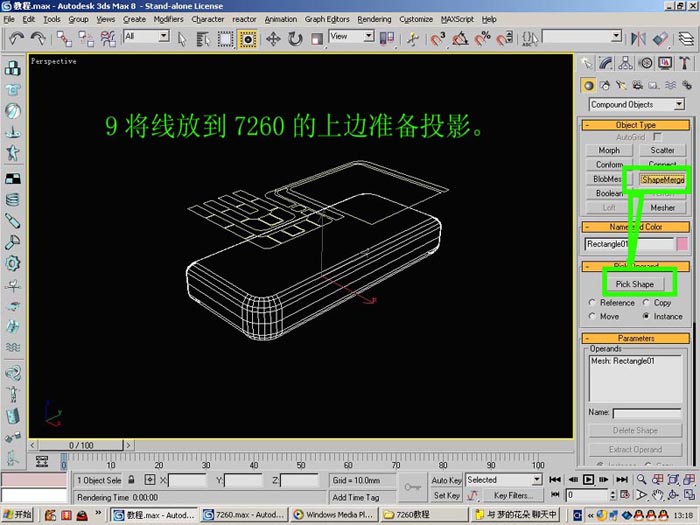Open the Customize menu
This screenshot has width=700, height=525.
click(x=416, y=19)
